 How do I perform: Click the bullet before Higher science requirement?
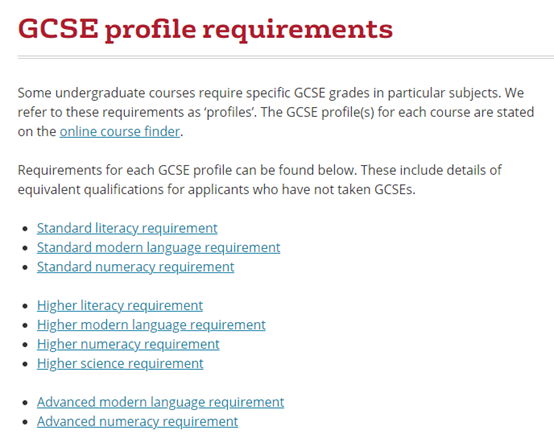(x=25, y=364)
